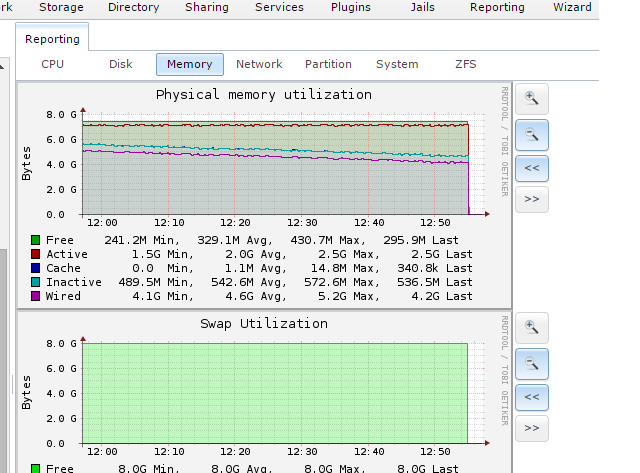Image resolution: width=640 pixels, height=473 pixels.
Task: Switch to the CPU reporting tab
Action: 53,64
